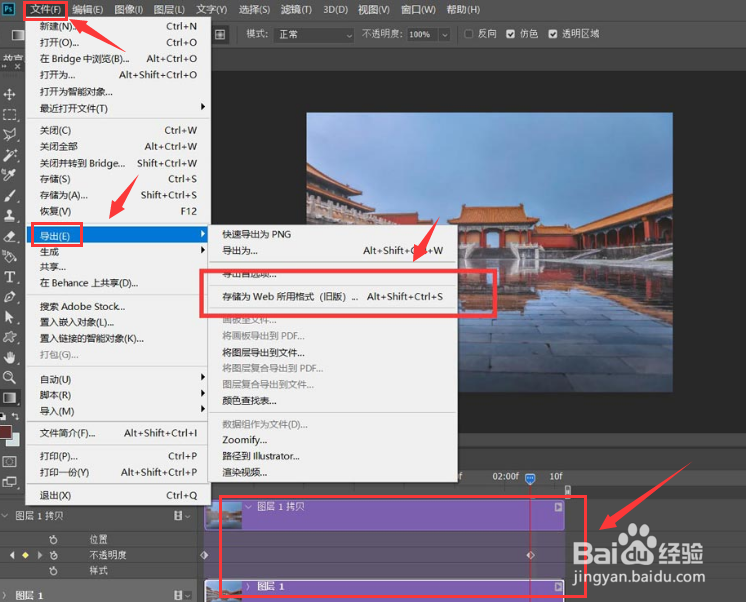
Task: Select the Zoom tool
Action: 10,377
